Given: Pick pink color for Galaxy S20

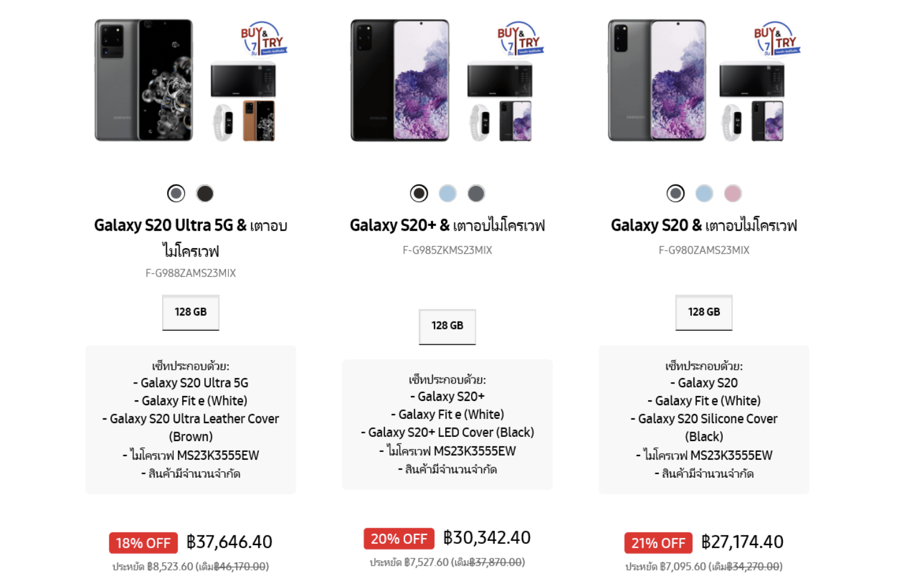Looking at the screenshot, I should pos(733,194).
